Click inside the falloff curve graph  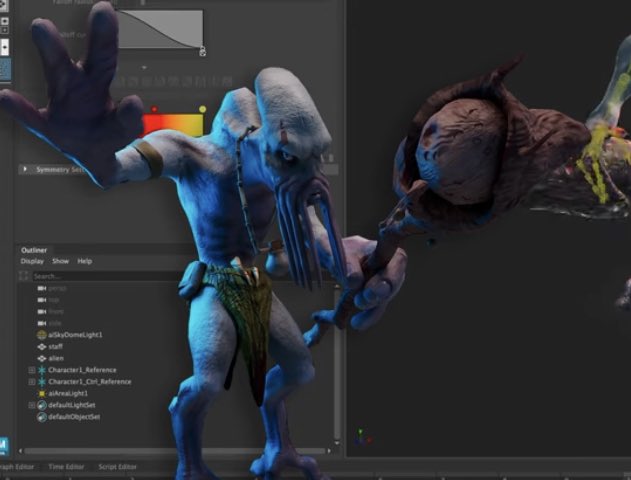click(160, 29)
